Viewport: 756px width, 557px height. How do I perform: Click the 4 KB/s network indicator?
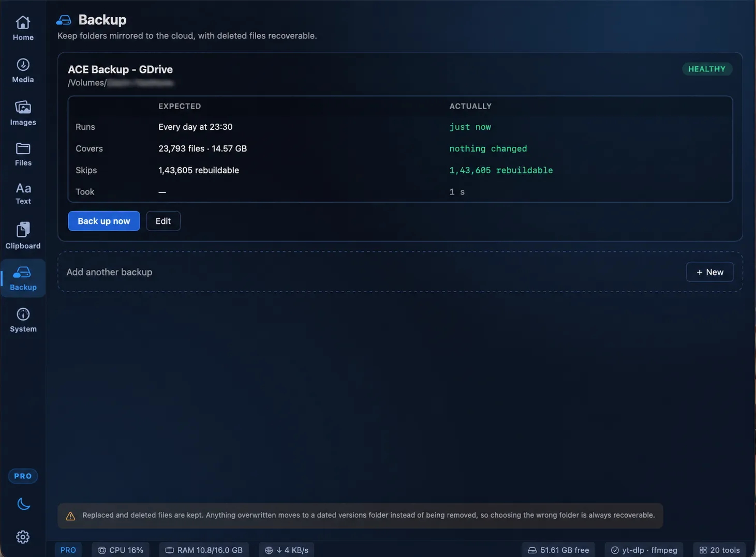287,550
